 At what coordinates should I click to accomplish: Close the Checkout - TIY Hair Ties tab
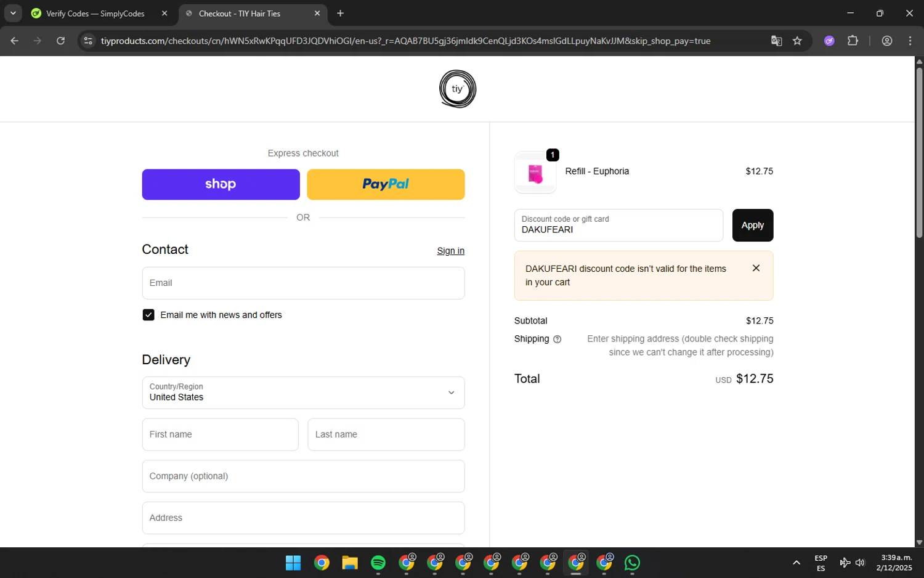[317, 13]
